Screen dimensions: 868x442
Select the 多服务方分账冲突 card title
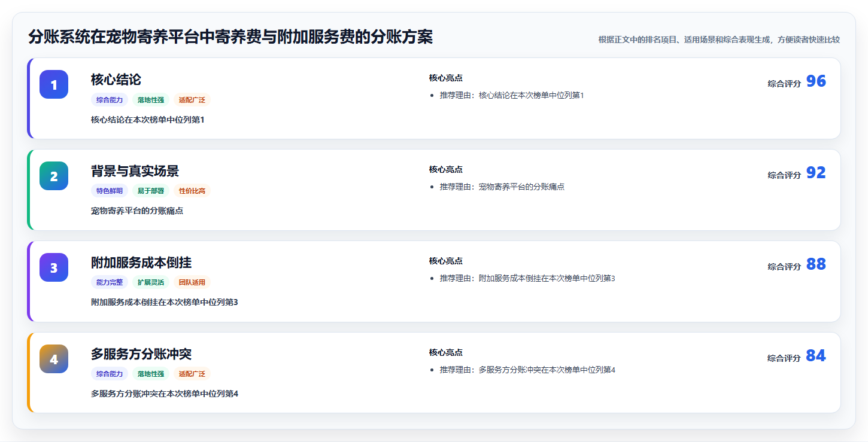(141, 354)
